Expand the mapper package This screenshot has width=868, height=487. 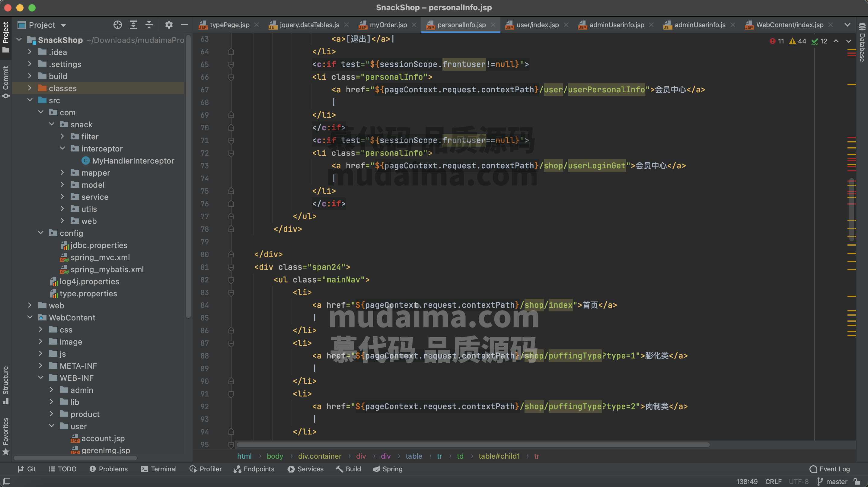[x=62, y=173]
